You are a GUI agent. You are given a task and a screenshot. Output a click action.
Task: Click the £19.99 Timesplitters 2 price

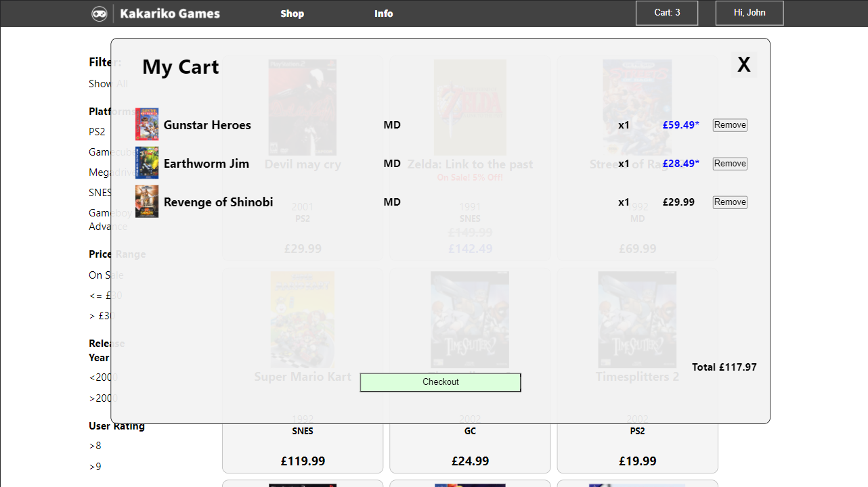coord(637,461)
